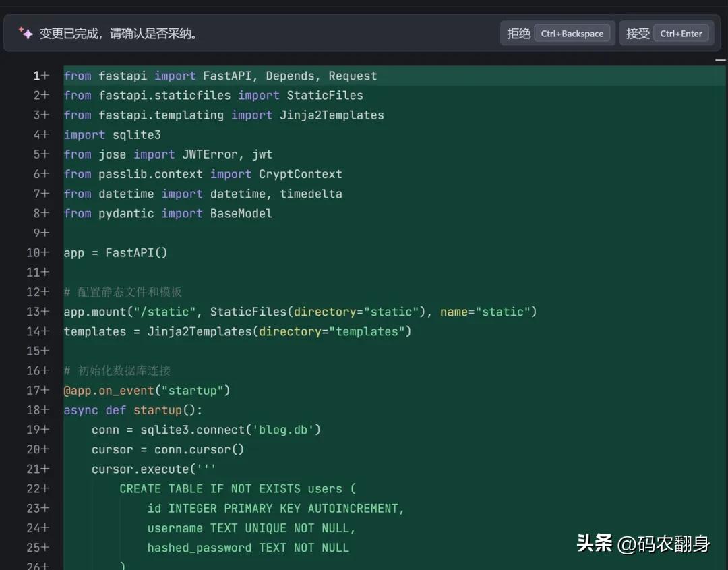Click the 'async def startup():' line
Viewport: 728px width, 570px height.
pyautogui.click(x=133, y=409)
